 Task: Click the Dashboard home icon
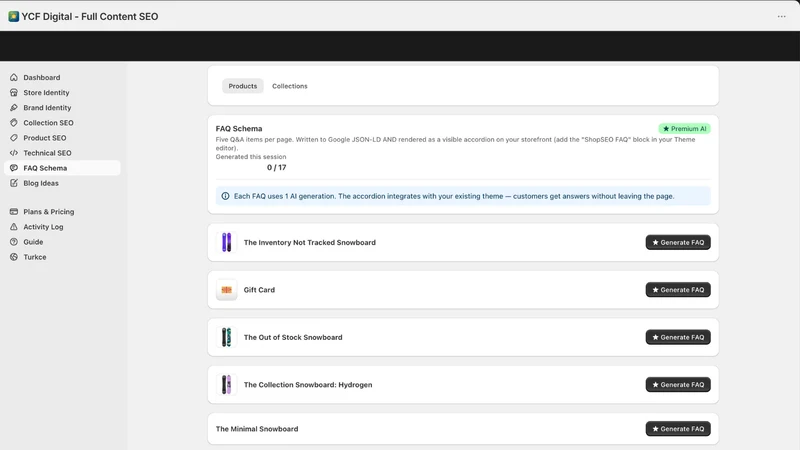[x=14, y=78]
